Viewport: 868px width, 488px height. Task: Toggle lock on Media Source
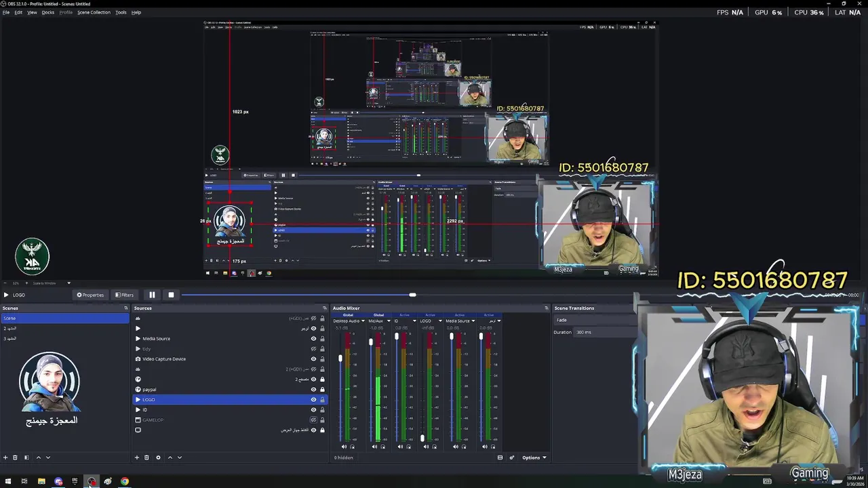pyautogui.click(x=322, y=339)
